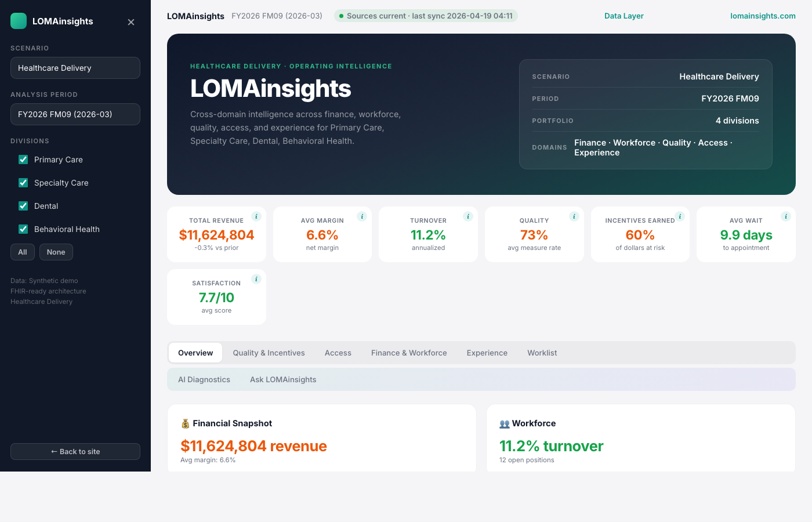Open info icon on Incentives Earned card
Viewport: 812px width, 522px height.
pyautogui.click(x=680, y=216)
